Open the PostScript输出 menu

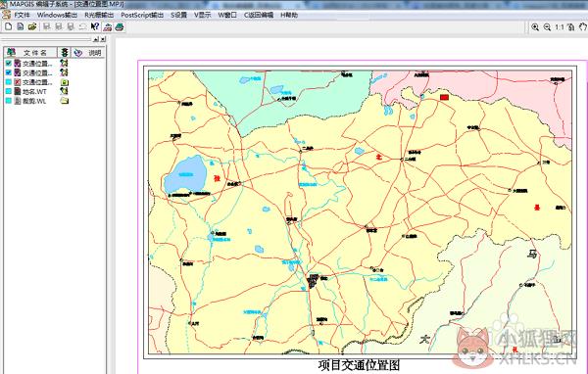coord(142,15)
